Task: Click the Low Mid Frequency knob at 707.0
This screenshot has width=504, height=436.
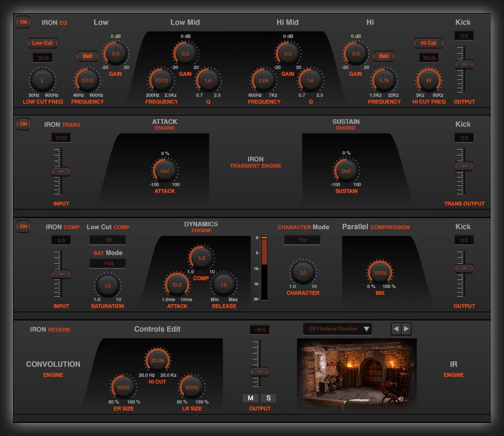Action: [161, 80]
